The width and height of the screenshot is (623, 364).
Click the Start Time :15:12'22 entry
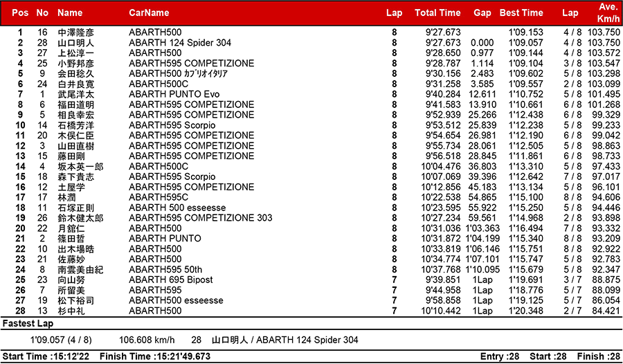point(46,356)
